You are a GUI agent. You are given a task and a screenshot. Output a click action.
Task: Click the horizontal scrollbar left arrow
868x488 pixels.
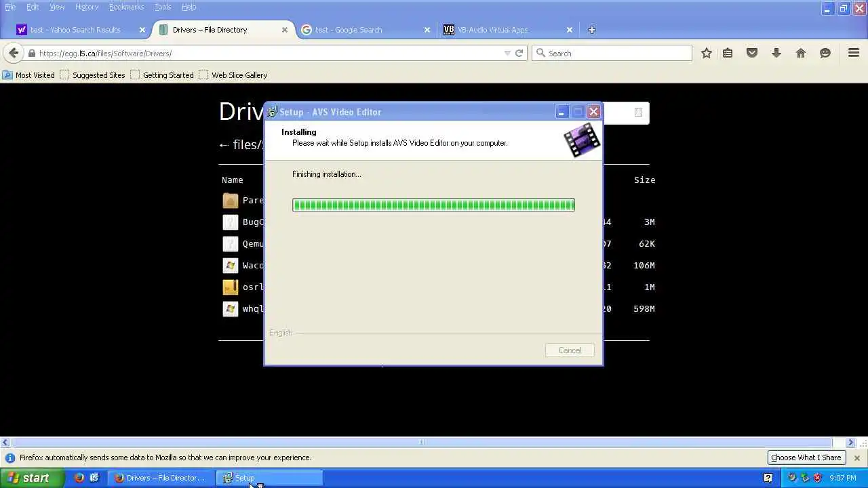5,443
